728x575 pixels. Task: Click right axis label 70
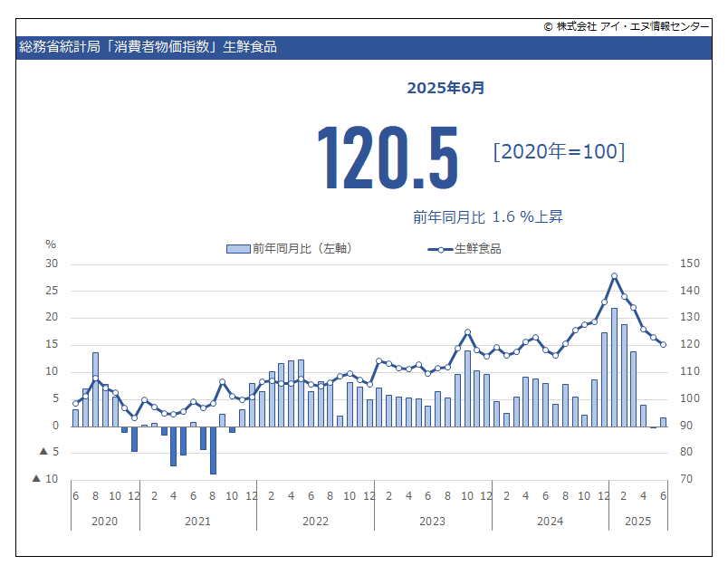pyautogui.click(x=686, y=478)
